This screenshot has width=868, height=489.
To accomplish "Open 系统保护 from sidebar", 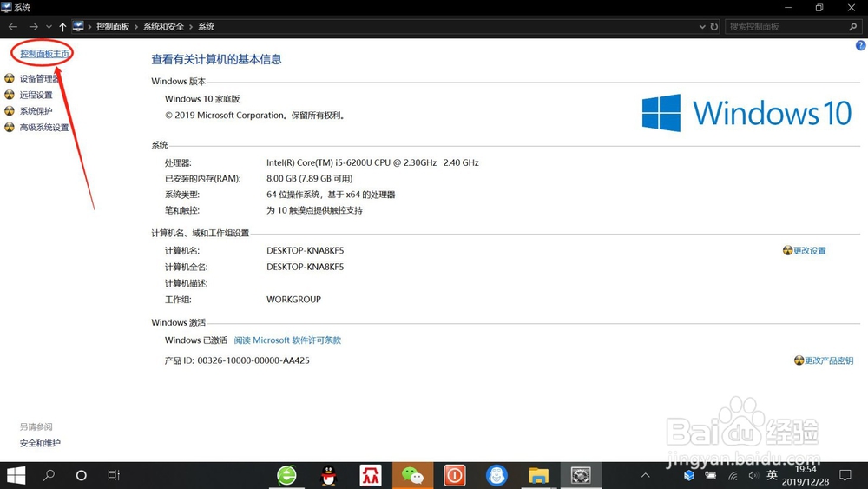I will click(x=36, y=111).
